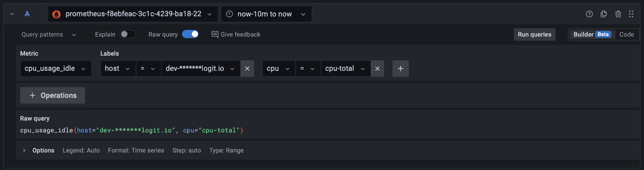
Task: Open the Query patterns dropdown
Action: pos(49,35)
